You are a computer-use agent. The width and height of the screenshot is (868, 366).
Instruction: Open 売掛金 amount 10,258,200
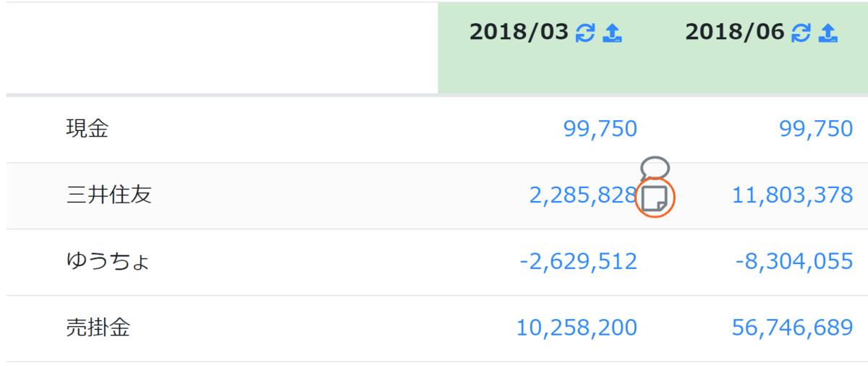pyautogui.click(x=576, y=328)
